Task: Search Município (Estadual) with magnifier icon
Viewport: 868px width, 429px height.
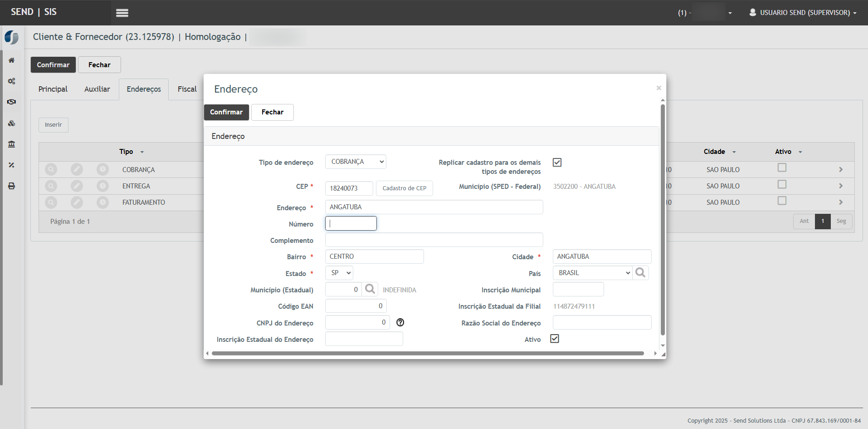Action: tap(370, 289)
